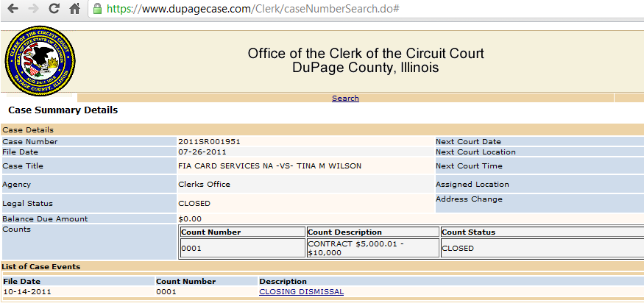The height and width of the screenshot is (306, 644).
Task: Click the File Date 10-14-2011 event cell
Action: click(27, 292)
